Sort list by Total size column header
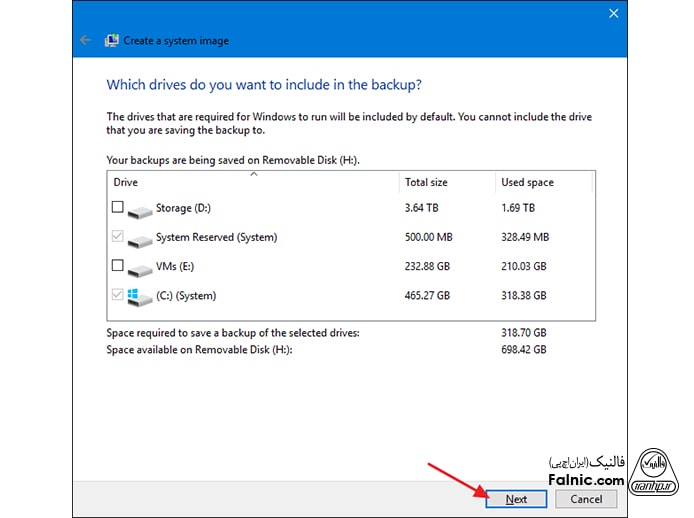 (x=447, y=183)
